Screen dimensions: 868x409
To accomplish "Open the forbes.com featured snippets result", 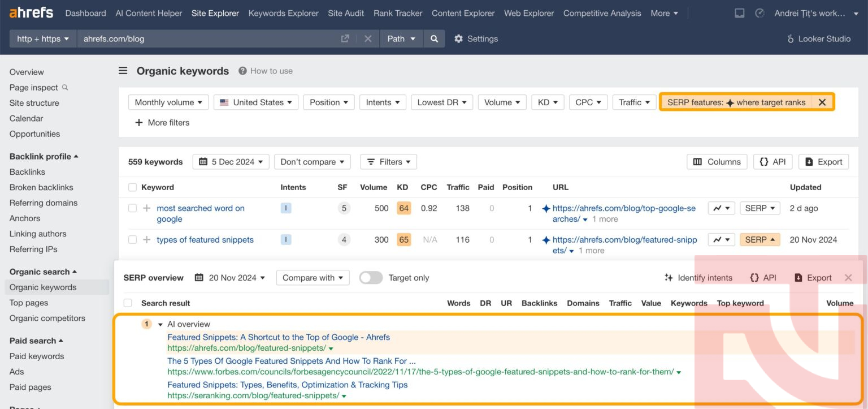I will click(292, 361).
